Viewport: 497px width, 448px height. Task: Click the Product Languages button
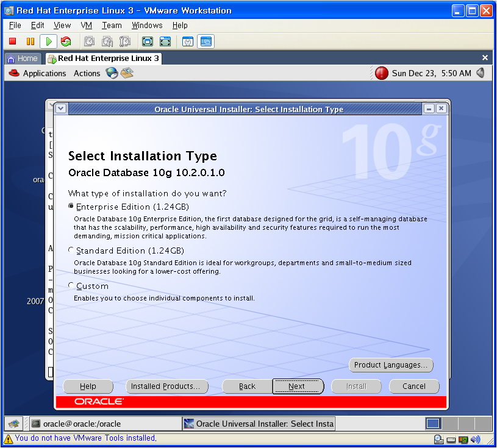point(391,365)
